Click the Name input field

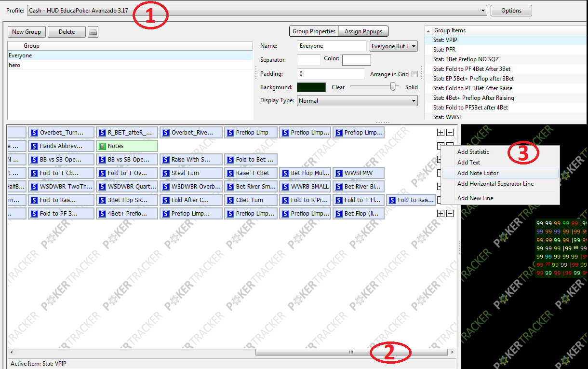(x=332, y=46)
